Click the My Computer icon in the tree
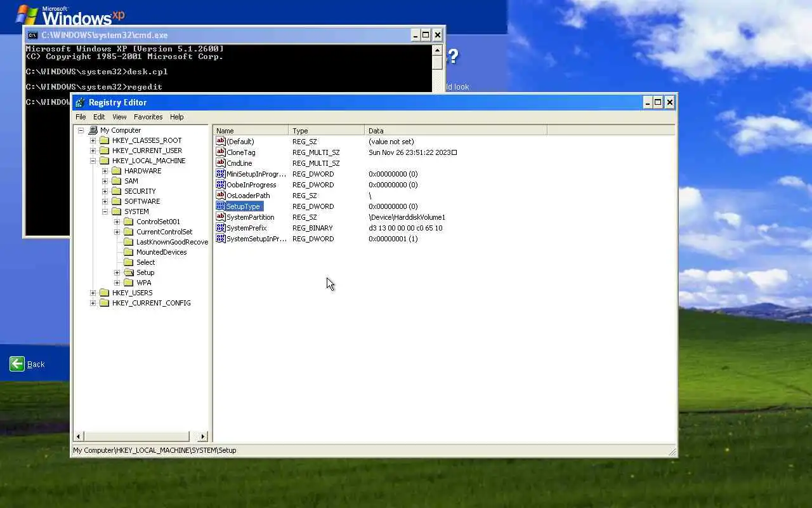 pyautogui.click(x=93, y=130)
